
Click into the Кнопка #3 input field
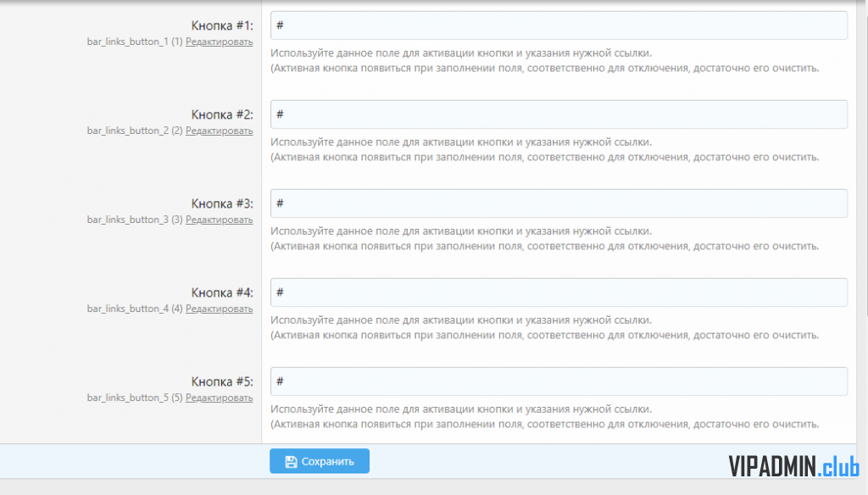pyautogui.click(x=559, y=203)
